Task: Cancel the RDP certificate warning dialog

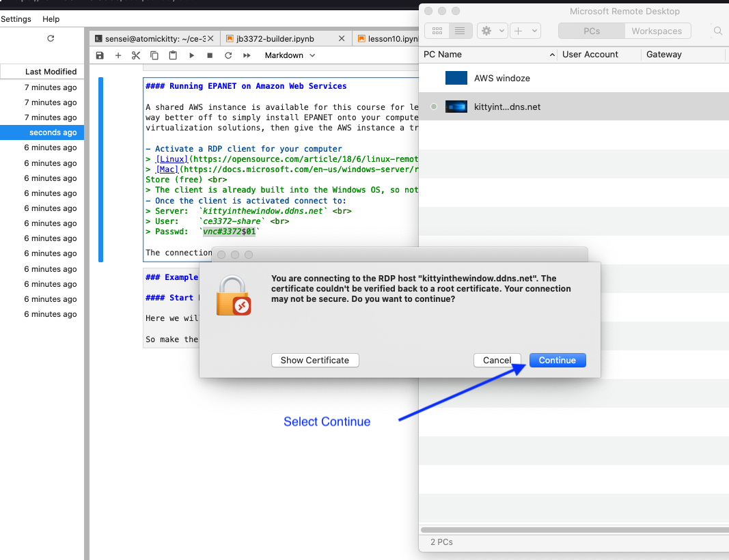Action: [x=497, y=360]
